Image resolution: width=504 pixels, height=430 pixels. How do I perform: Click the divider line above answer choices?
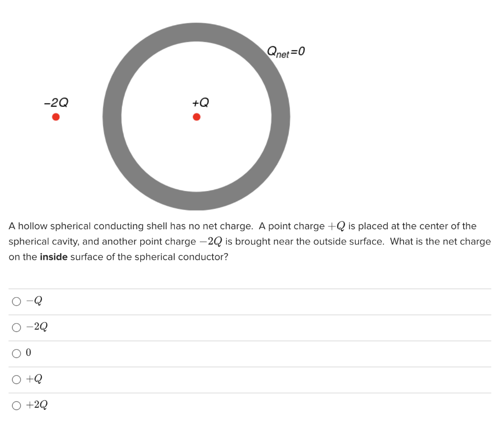tap(246, 289)
